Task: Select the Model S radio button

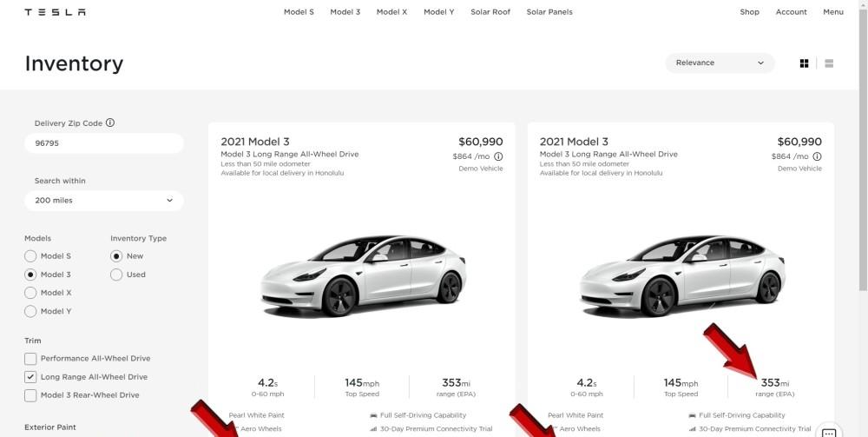Action: (30, 256)
